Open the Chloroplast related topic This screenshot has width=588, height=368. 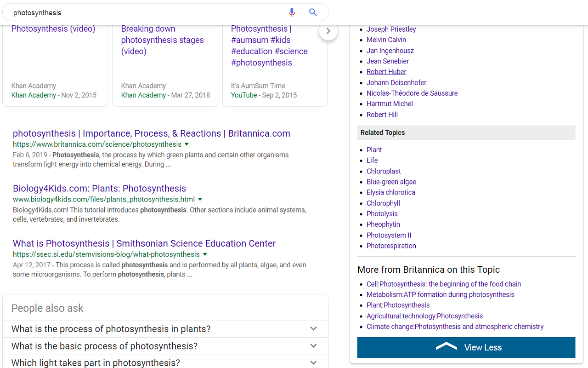[x=384, y=171]
